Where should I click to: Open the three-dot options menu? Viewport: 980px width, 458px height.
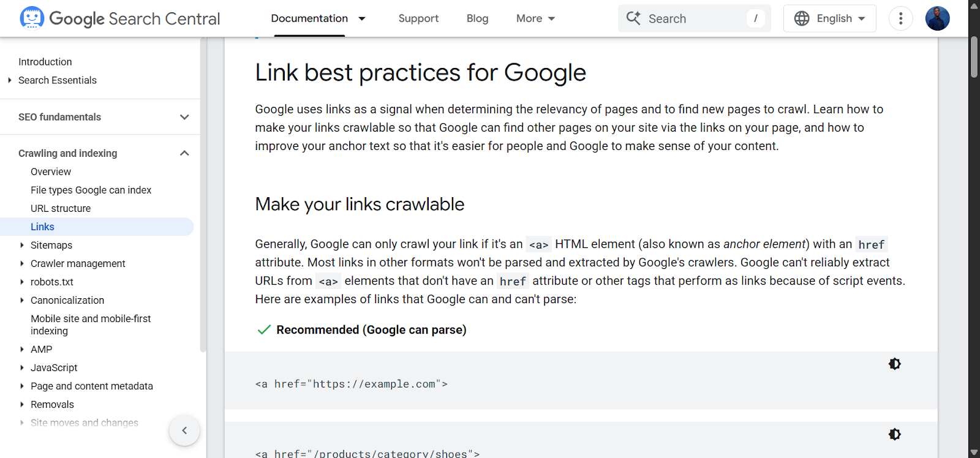pos(900,18)
